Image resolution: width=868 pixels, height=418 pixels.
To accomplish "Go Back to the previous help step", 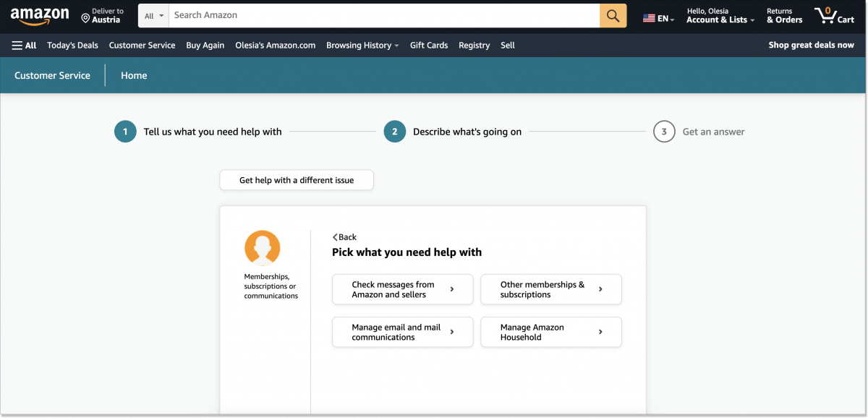I will [344, 237].
